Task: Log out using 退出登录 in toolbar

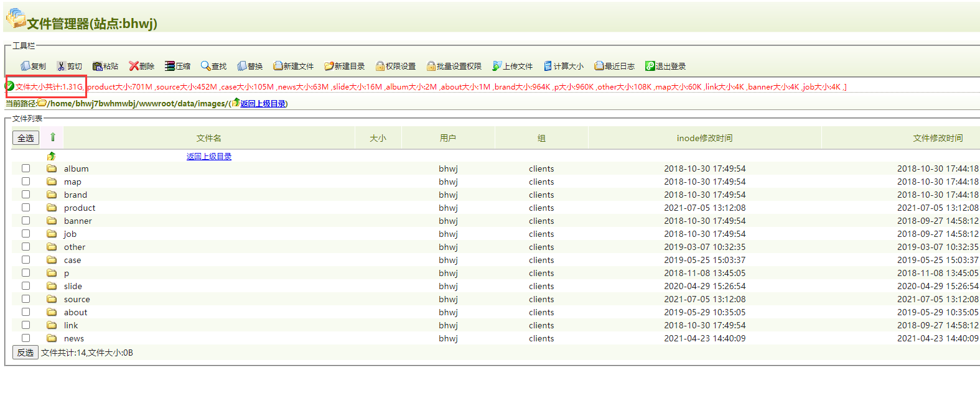Action: pyautogui.click(x=650, y=66)
